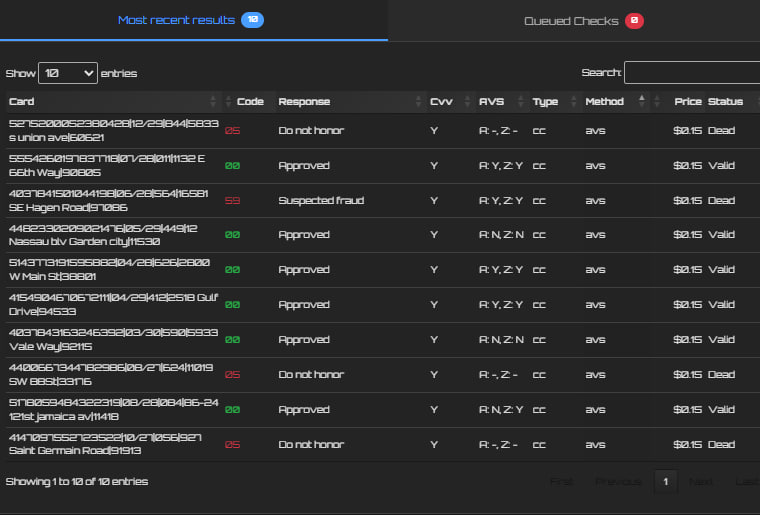Click the red 59 response code

(232, 201)
